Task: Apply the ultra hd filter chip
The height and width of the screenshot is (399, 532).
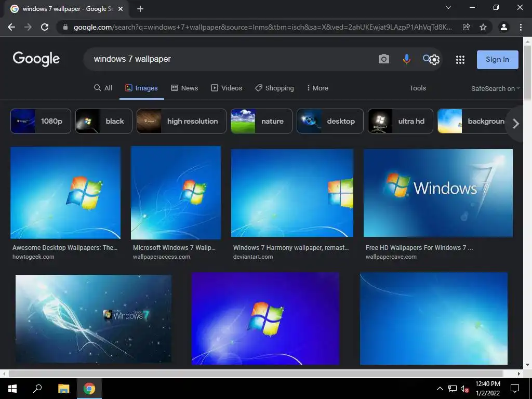Action: tap(401, 121)
